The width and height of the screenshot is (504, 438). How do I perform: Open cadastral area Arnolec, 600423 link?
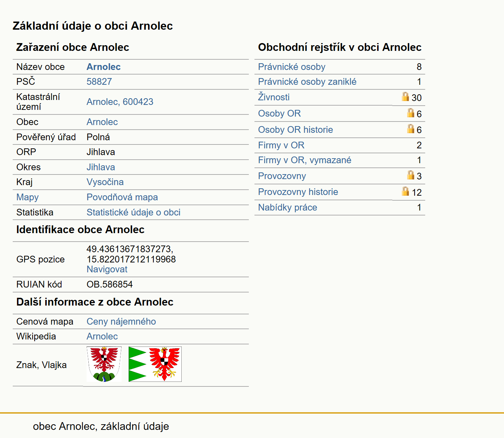click(x=120, y=102)
